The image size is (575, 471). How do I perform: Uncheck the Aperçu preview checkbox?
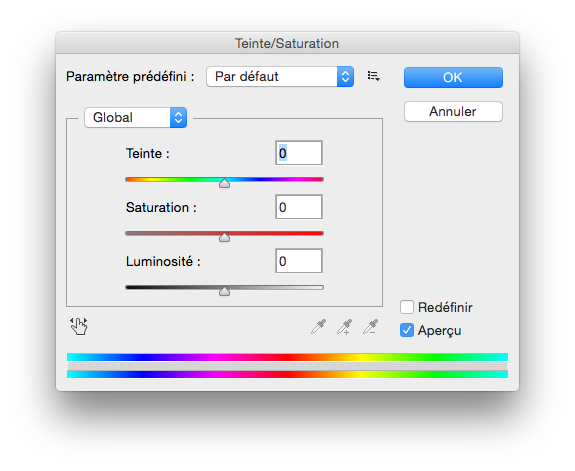[407, 330]
